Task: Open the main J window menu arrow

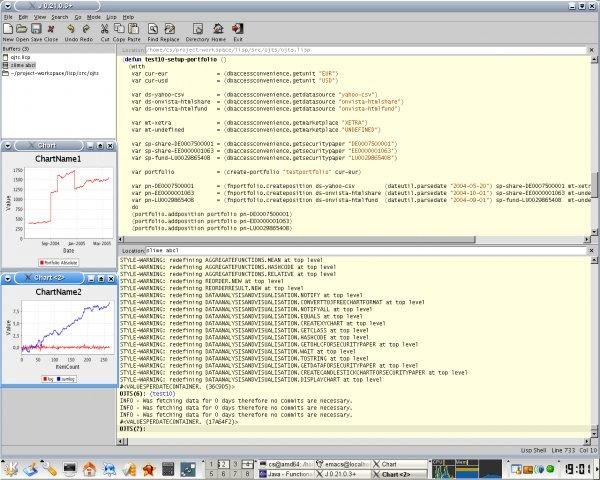Action: point(7,6)
